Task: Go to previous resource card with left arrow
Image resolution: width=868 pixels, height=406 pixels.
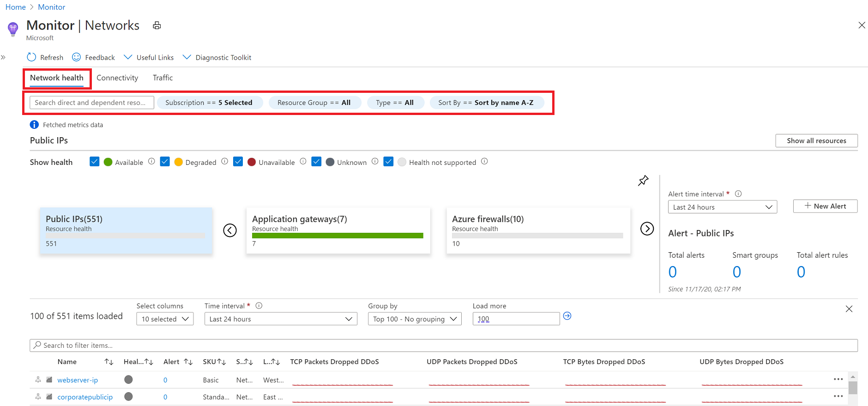Action: 230,230
